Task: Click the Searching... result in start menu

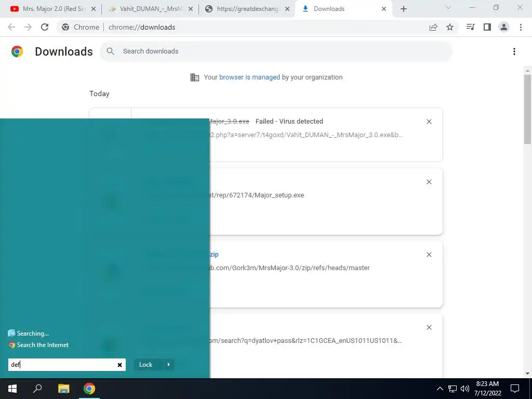Action: 29,334
